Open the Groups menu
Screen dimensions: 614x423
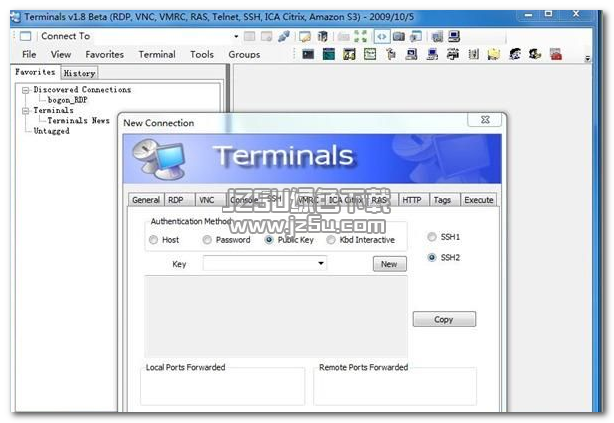(x=244, y=54)
